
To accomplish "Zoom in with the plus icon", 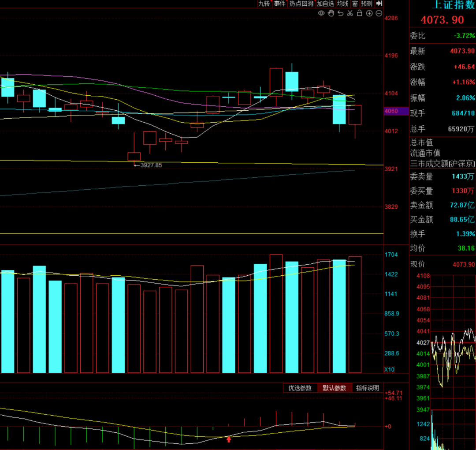I will [x=369, y=13].
